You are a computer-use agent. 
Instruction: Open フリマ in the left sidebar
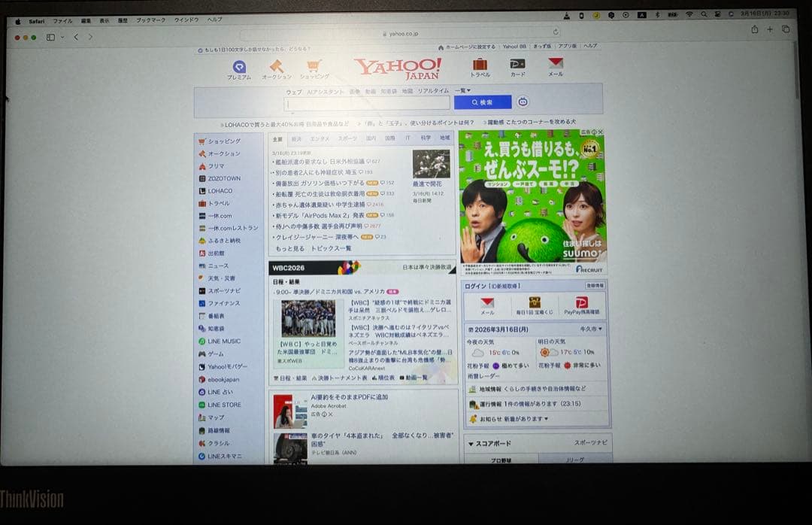point(216,166)
